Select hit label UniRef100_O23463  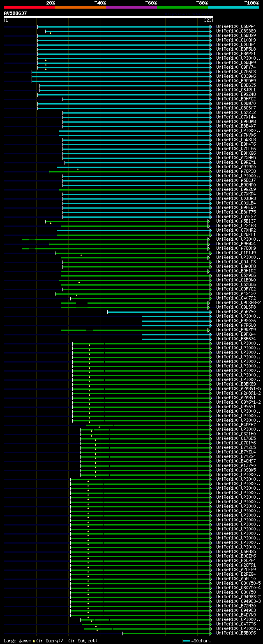click(x=236, y=226)
